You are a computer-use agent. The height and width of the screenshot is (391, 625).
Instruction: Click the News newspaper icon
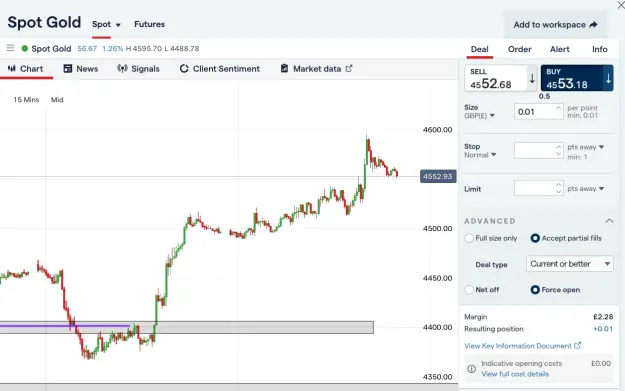[x=68, y=69]
